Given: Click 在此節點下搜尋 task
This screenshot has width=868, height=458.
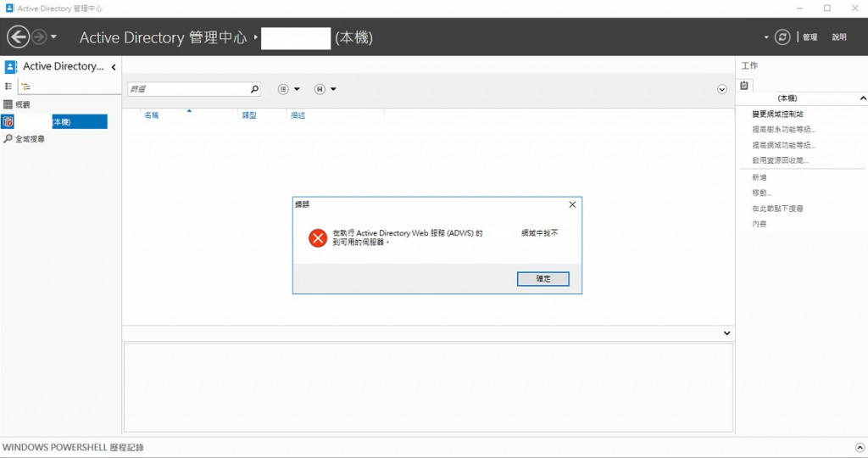Looking at the screenshot, I should tap(777, 209).
